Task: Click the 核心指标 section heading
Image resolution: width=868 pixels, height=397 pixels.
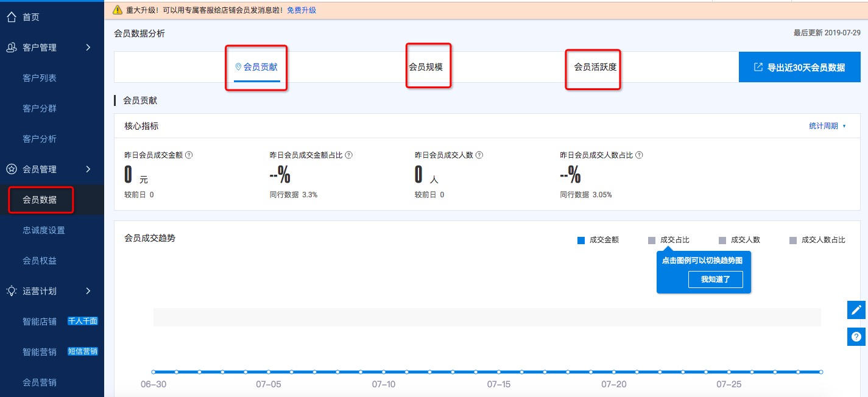Action: click(141, 126)
